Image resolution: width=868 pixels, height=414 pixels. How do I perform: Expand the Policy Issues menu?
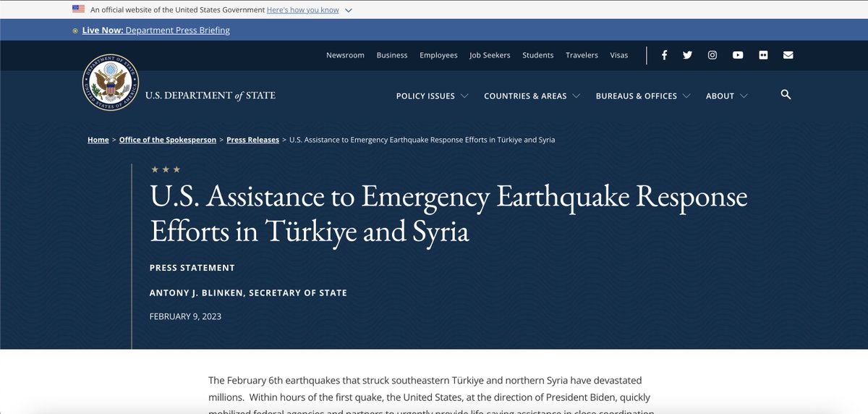(x=432, y=96)
